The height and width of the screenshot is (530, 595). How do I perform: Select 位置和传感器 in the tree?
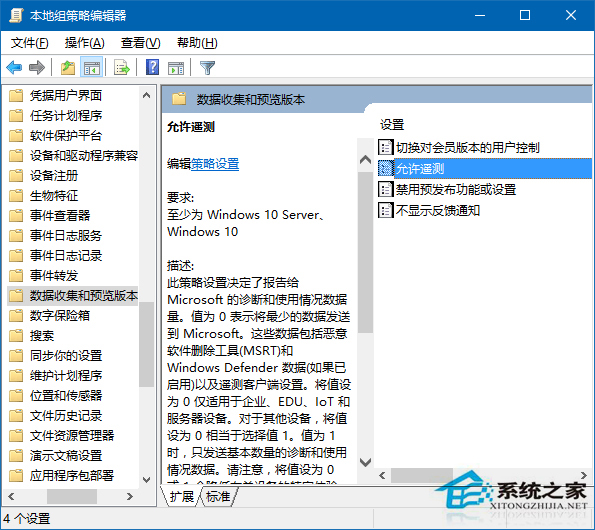click(x=66, y=395)
